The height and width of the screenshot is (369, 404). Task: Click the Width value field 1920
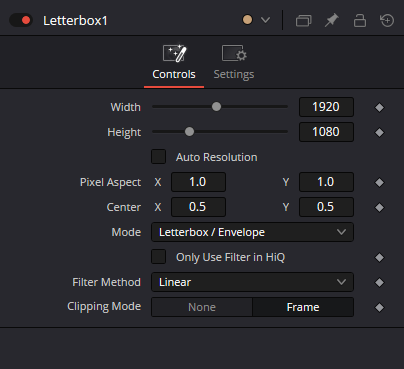[x=326, y=107]
